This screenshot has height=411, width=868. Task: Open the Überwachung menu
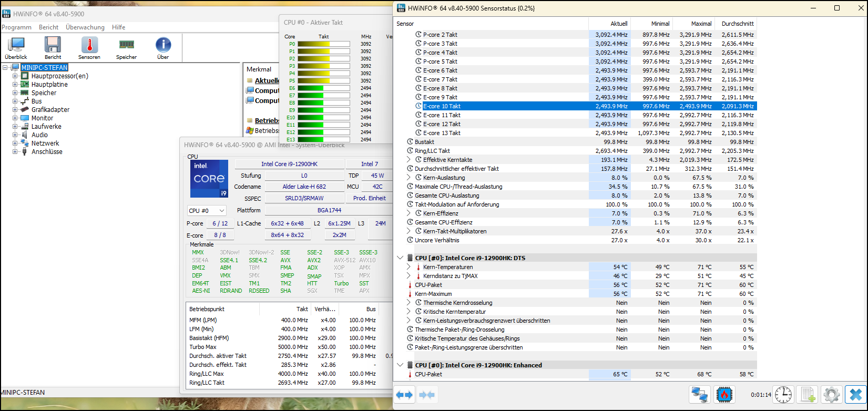85,27
